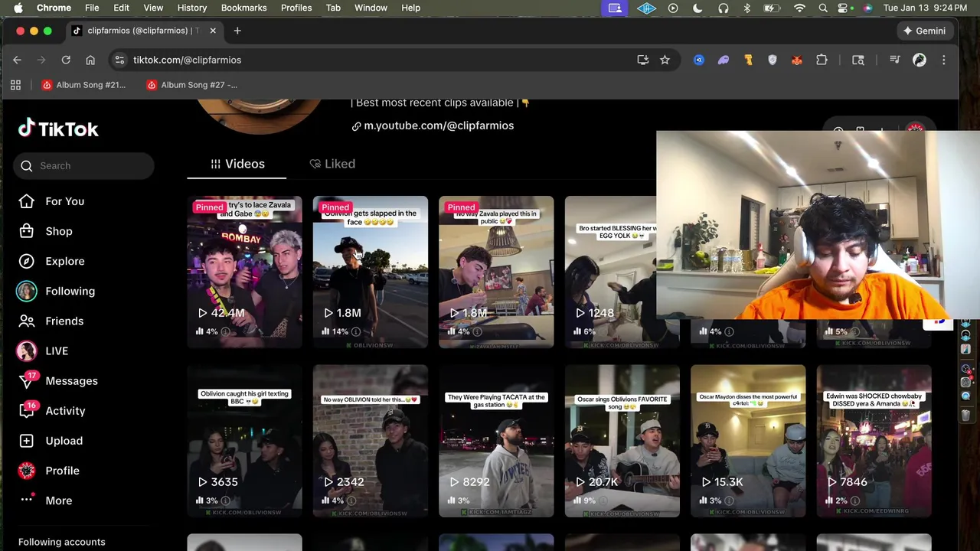The height and width of the screenshot is (551, 980).
Task: Open pinned video Zavala played this in public
Action: (496, 272)
